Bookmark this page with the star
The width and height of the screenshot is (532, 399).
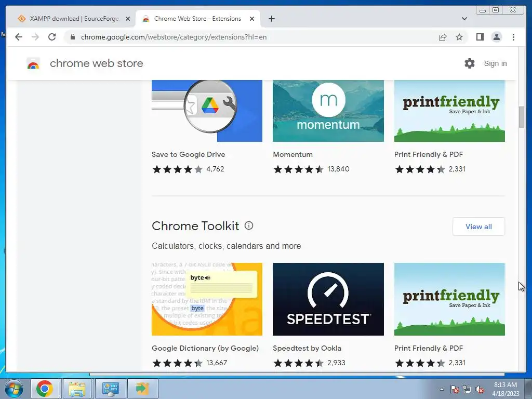(459, 37)
